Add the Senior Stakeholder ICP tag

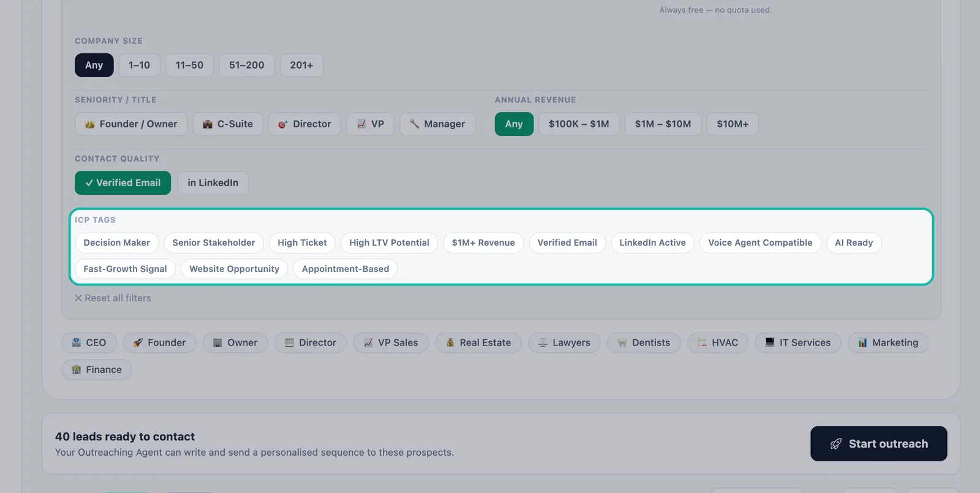[x=214, y=243]
